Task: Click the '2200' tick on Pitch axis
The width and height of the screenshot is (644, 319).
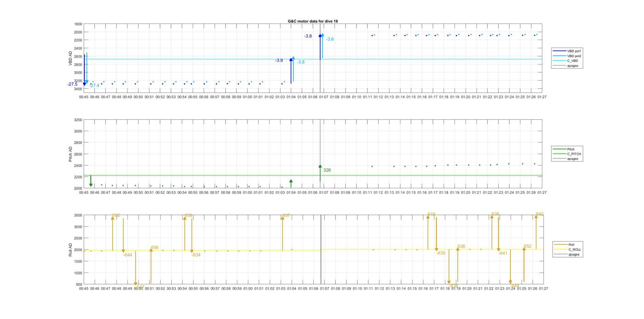Action: click(78, 177)
